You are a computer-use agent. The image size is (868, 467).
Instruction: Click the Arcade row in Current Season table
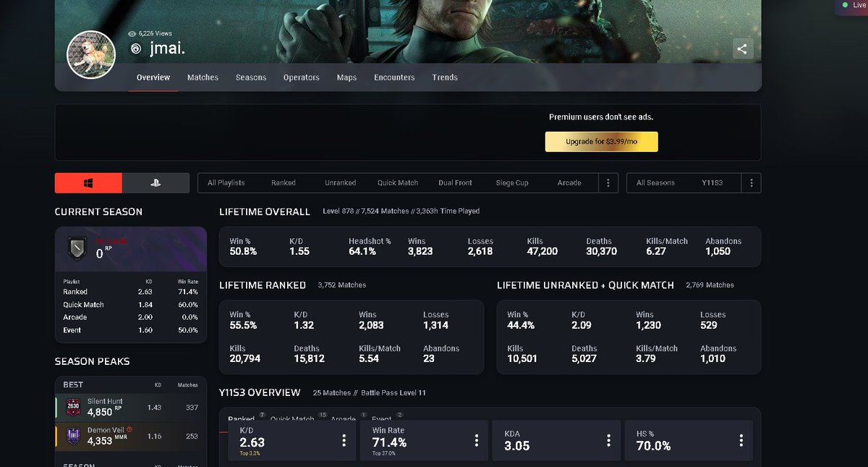pyautogui.click(x=131, y=317)
